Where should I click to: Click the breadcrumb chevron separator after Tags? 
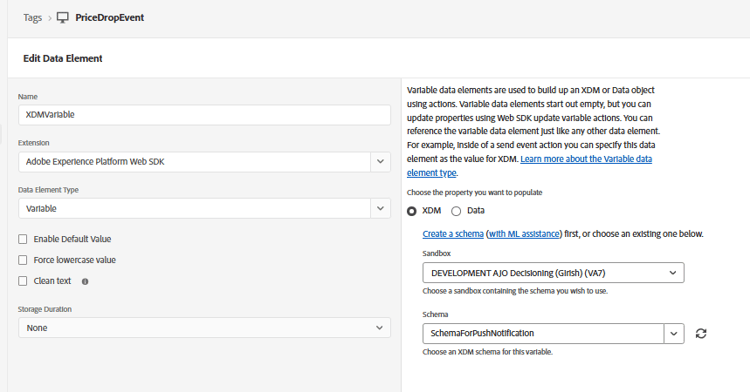49,18
